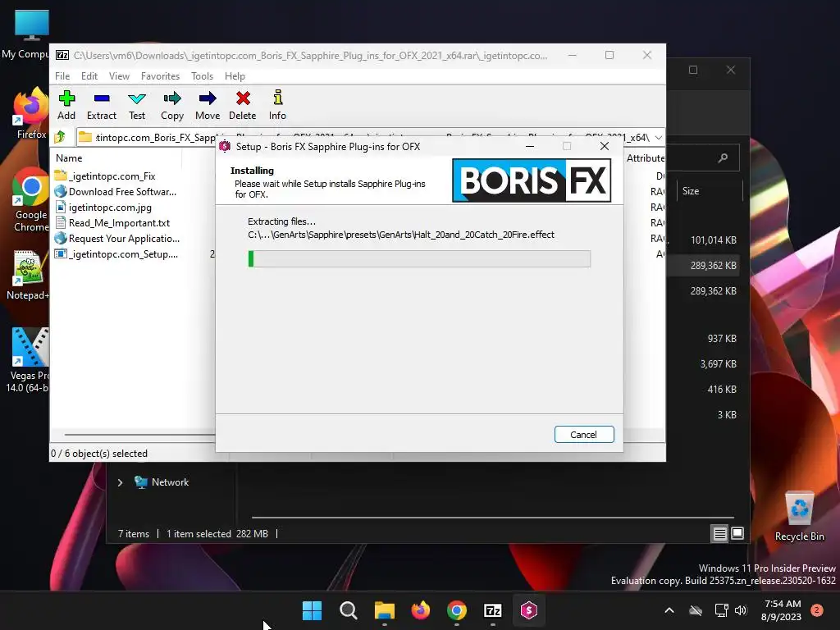This screenshot has height=630, width=840.
Task: Click the File Explorer search icon
Action: [723, 158]
